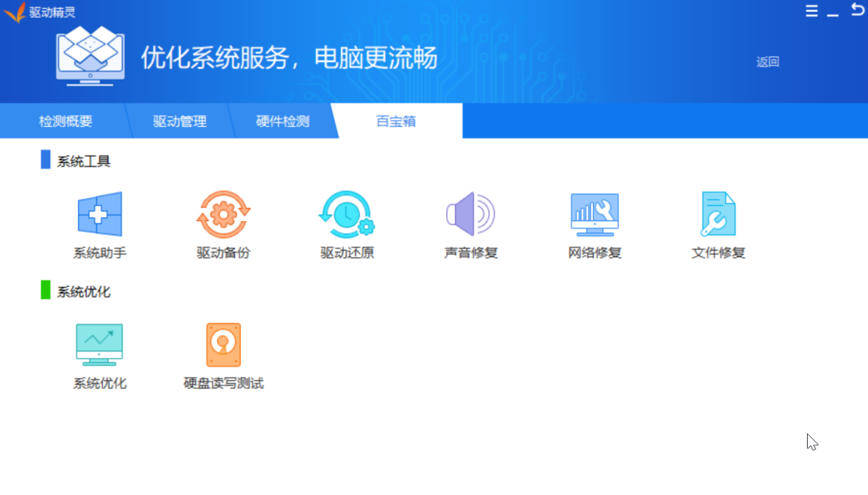Click the 驱动还原 label
This screenshot has height=495, width=868.
[x=347, y=253]
